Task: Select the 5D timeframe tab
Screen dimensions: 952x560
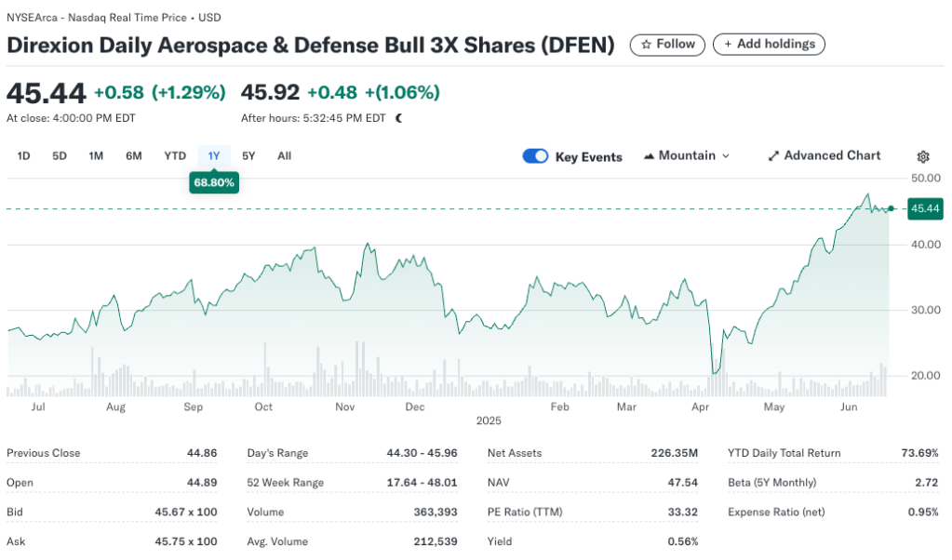Action: (x=59, y=155)
